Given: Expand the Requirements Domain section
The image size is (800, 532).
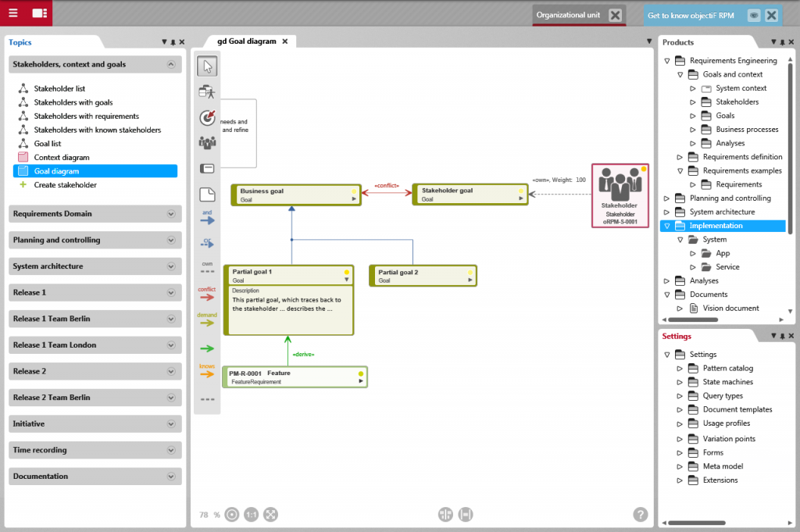Looking at the screenshot, I should [171, 214].
